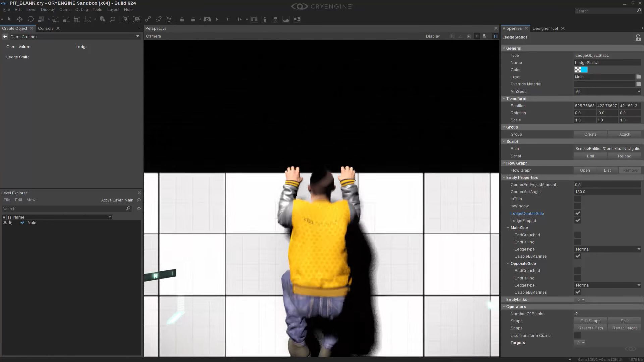The height and width of the screenshot is (362, 644).
Task: Click the magnifier search icon in toolbar
Action: (113, 19)
